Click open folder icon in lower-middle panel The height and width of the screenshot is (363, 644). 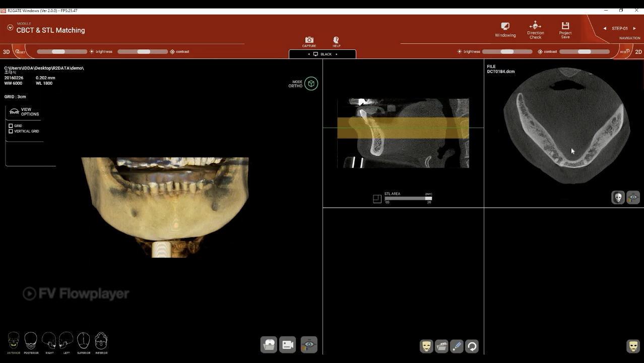point(441,346)
